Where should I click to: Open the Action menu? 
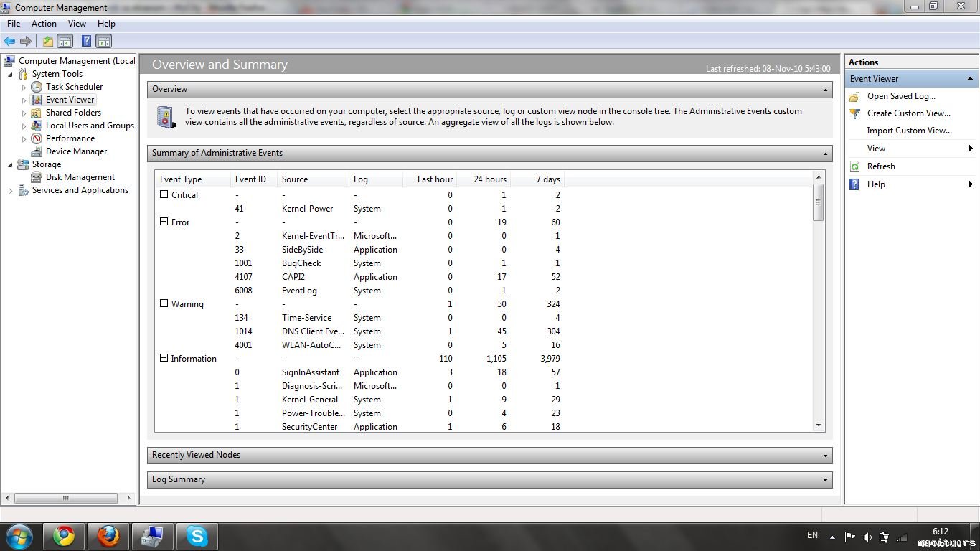(44, 24)
